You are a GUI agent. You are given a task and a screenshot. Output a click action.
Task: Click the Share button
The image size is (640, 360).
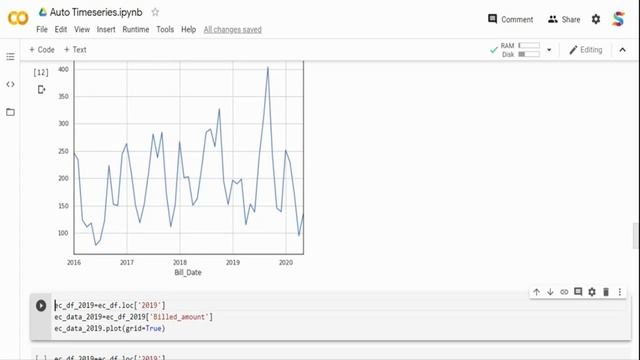point(564,19)
